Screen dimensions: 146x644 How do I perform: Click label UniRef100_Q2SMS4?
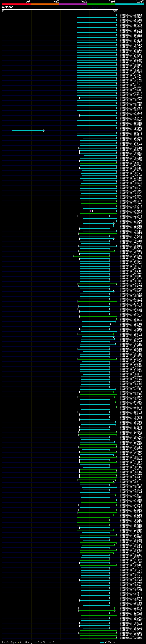tap(131, 216)
